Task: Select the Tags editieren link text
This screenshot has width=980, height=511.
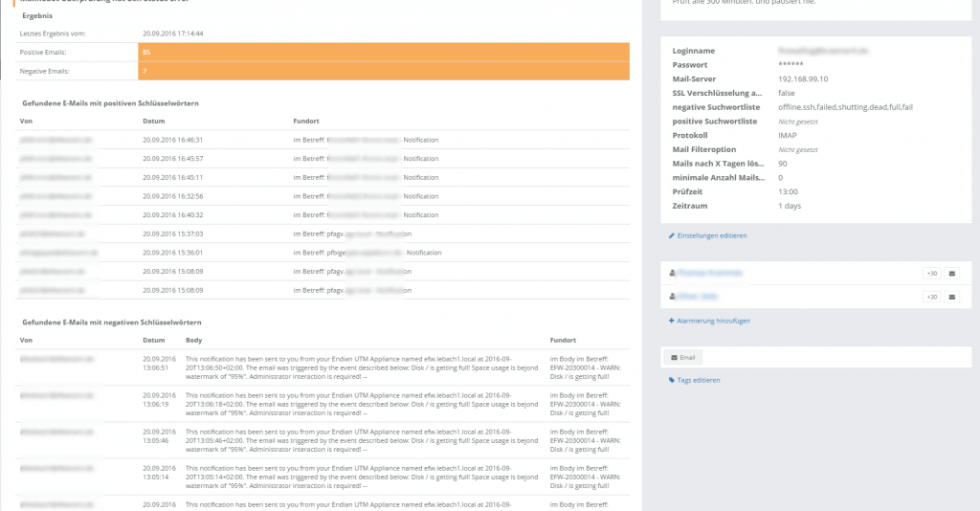Action: coord(699,380)
